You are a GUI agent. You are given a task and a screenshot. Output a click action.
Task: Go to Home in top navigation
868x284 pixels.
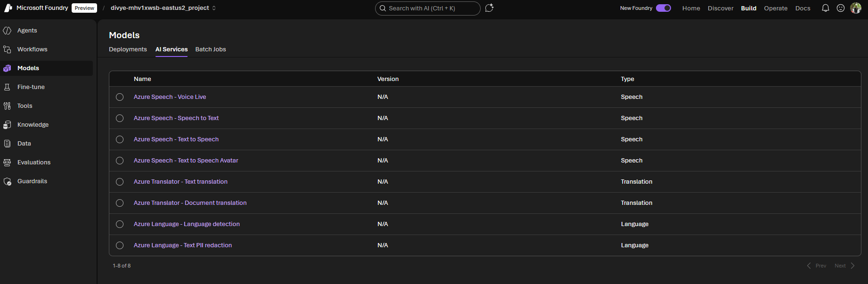pos(691,8)
